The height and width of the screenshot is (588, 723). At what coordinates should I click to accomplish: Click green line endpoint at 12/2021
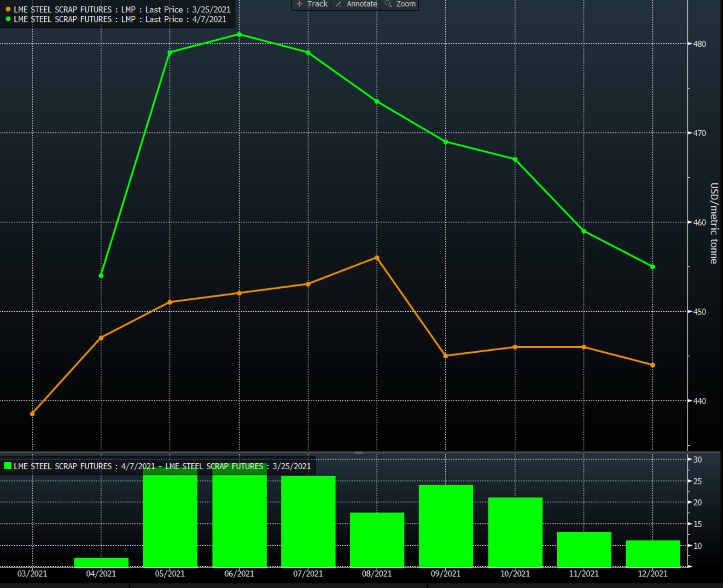[x=653, y=267]
